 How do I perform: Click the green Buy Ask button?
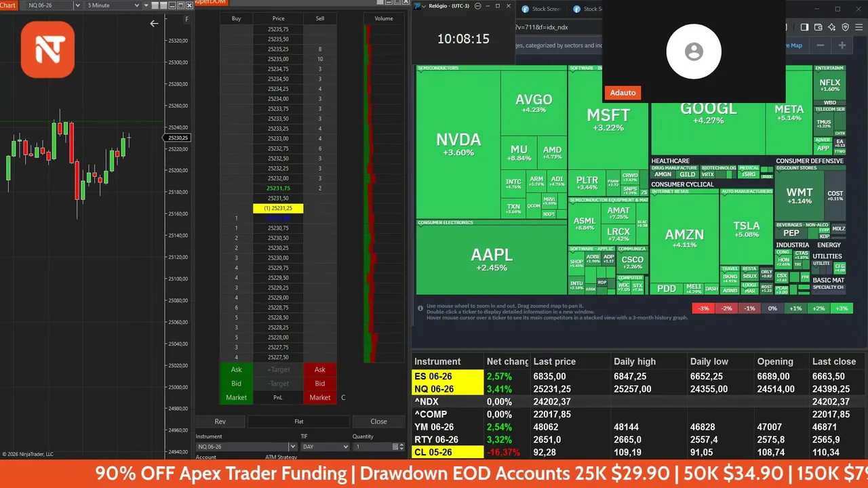236,369
